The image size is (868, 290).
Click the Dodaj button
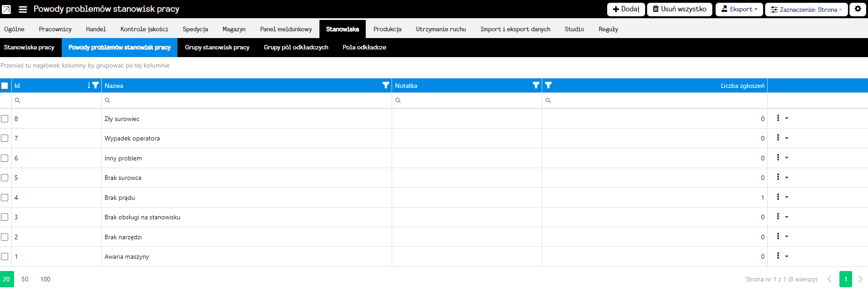pos(626,9)
